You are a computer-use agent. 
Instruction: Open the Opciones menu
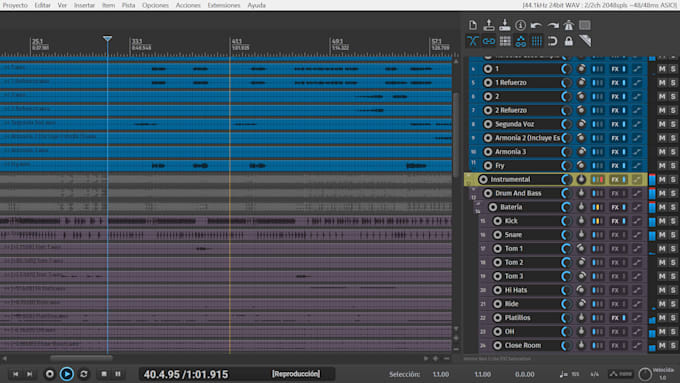[x=155, y=5]
